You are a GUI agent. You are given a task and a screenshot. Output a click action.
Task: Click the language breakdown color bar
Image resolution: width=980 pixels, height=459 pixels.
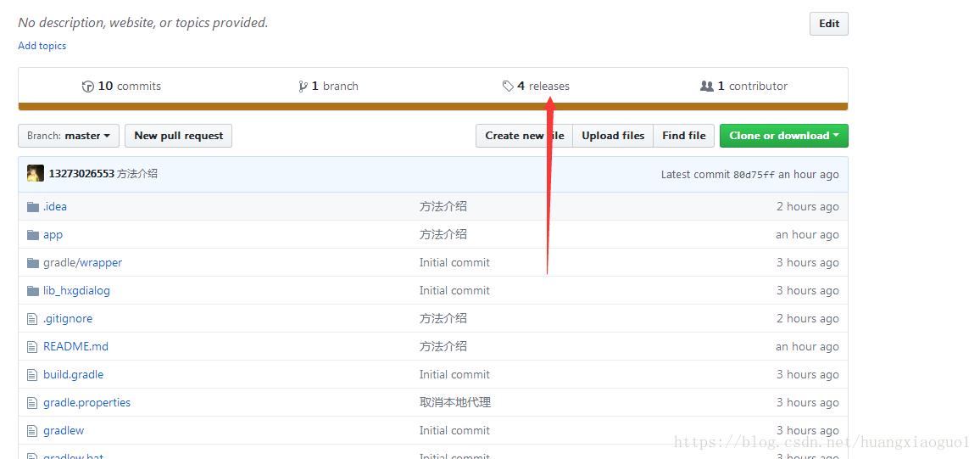click(433, 107)
